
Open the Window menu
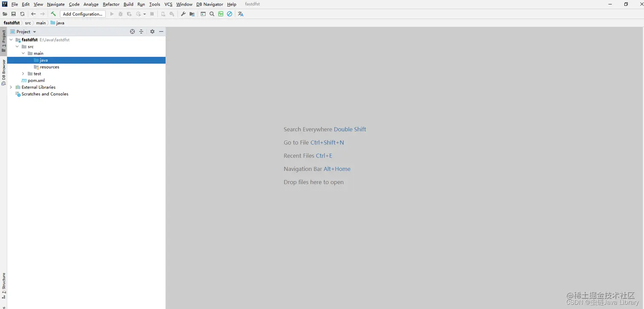click(184, 4)
